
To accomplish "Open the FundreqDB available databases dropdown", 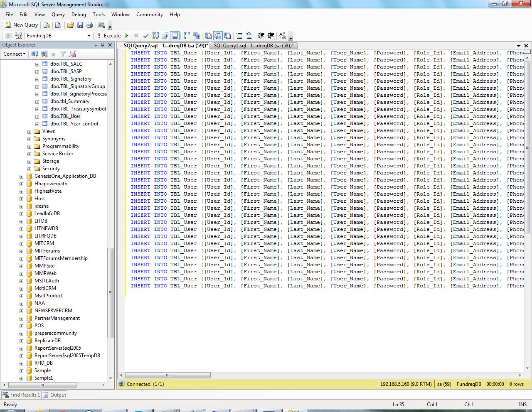I will click(x=89, y=36).
